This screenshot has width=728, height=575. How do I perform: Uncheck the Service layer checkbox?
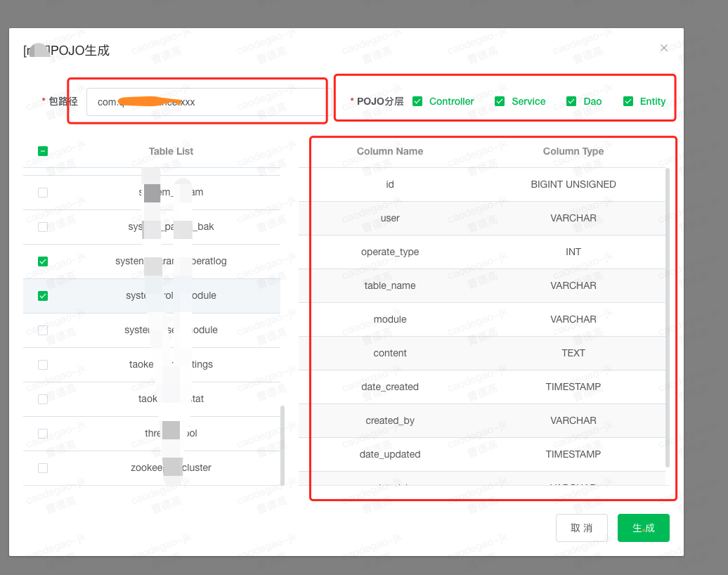pyautogui.click(x=500, y=101)
